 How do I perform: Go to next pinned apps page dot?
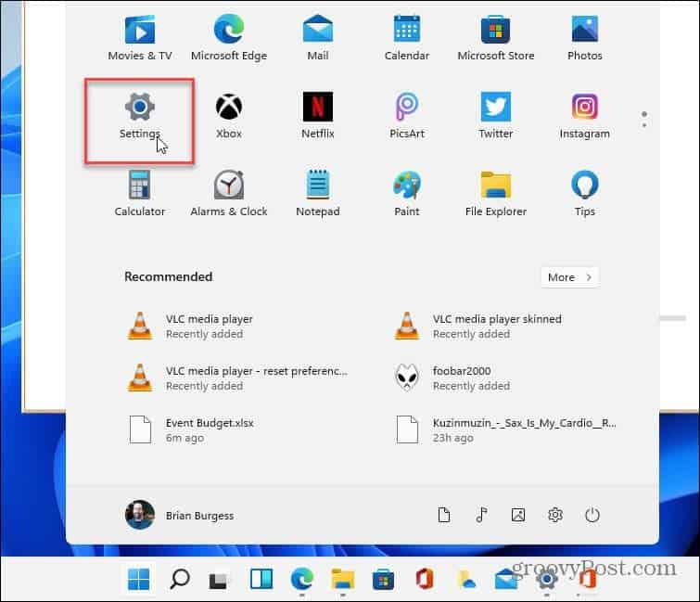click(643, 125)
